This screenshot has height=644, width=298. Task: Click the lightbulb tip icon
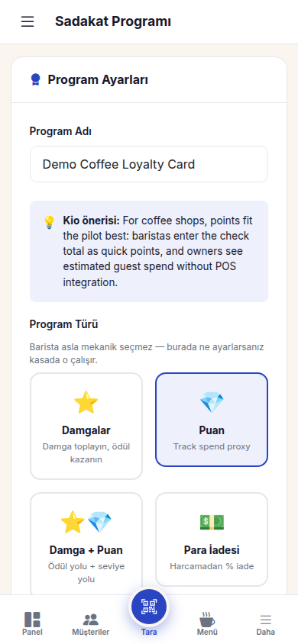(49, 222)
